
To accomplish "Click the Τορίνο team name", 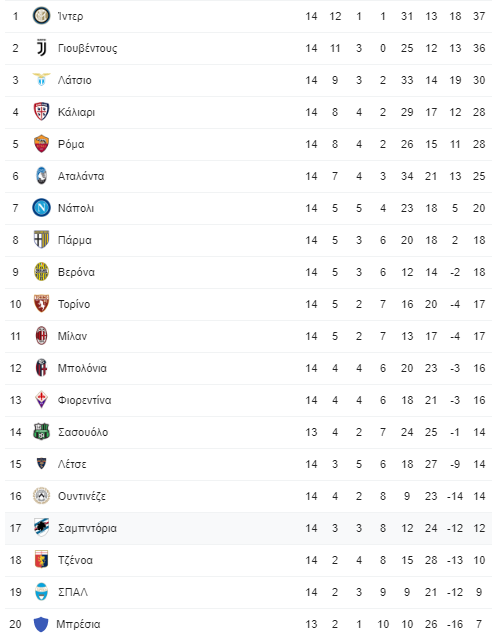I will tap(74, 304).
